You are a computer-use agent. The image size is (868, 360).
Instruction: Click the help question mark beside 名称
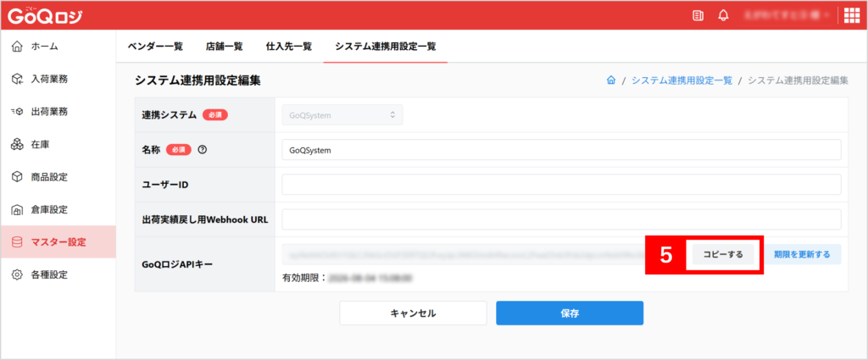[x=202, y=149]
